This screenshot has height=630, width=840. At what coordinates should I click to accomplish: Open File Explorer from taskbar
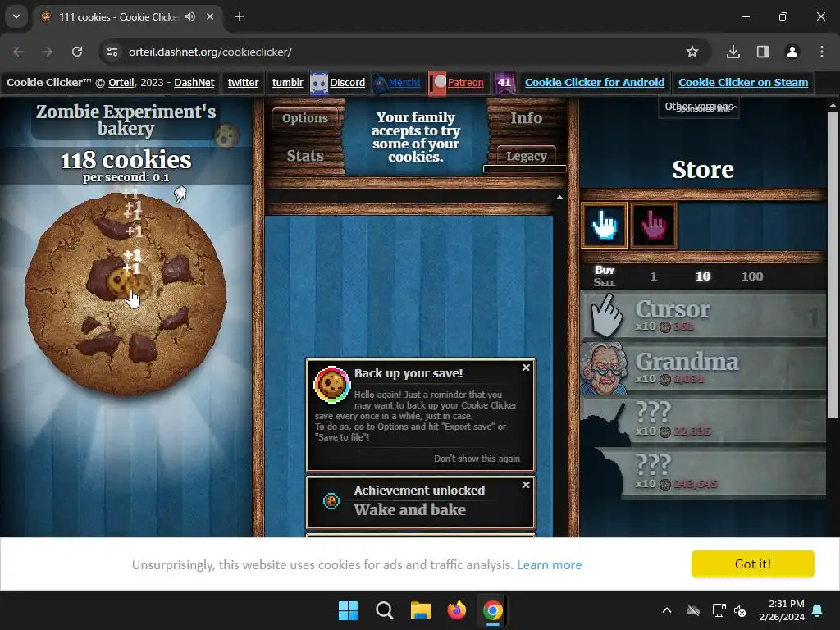point(421,610)
